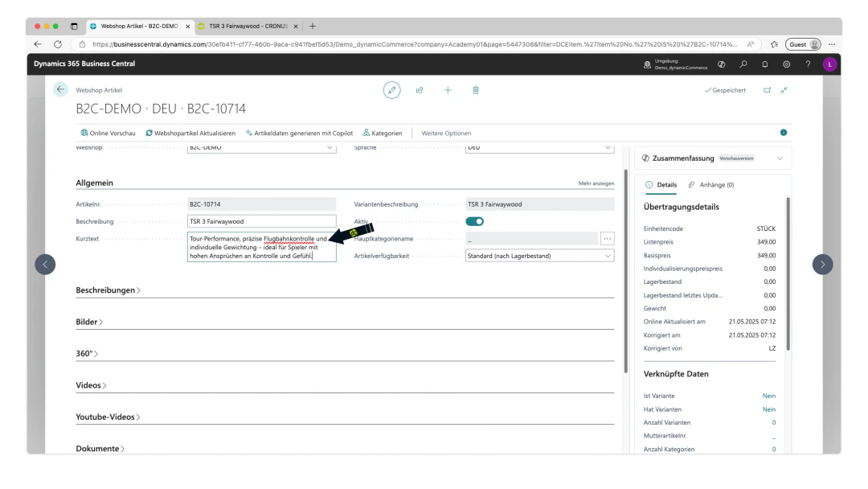
Task: Click Webshopartikel Aktualisieren action
Action: coord(190,133)
